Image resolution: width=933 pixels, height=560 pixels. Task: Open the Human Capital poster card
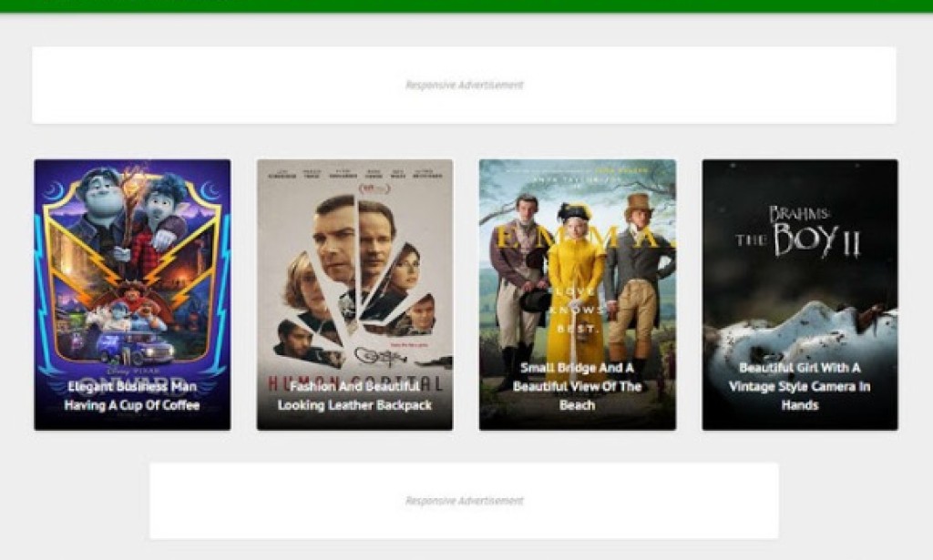(354, 294)
